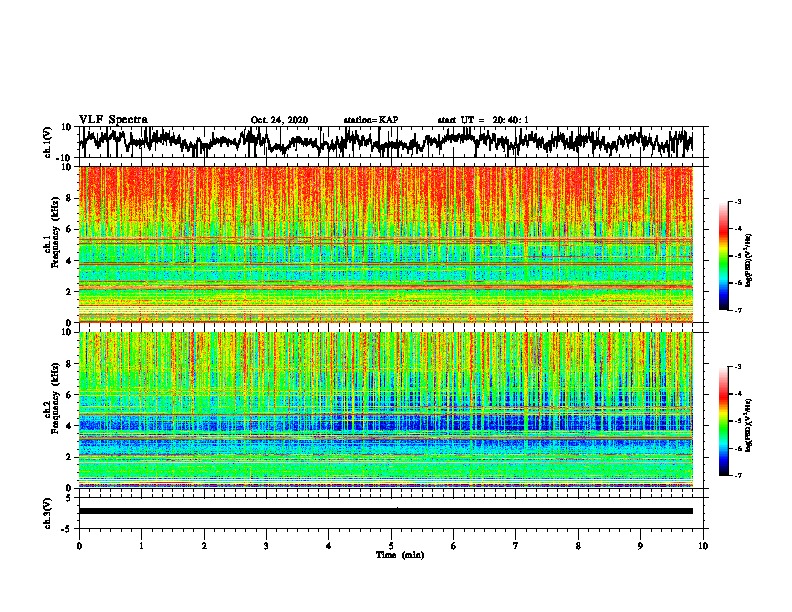Click the date 'Oct. 24, 2020'
Screen dimensions: 792x612
279,120
